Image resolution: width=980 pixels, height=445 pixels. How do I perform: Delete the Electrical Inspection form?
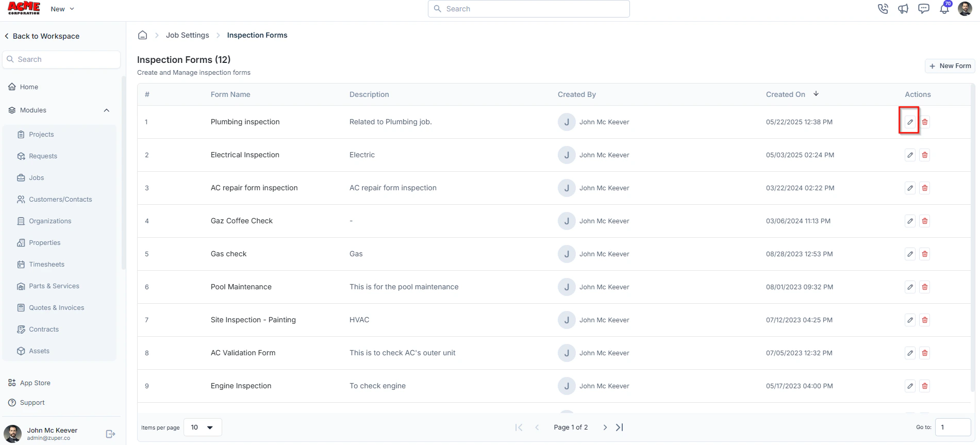coord(925,155)
